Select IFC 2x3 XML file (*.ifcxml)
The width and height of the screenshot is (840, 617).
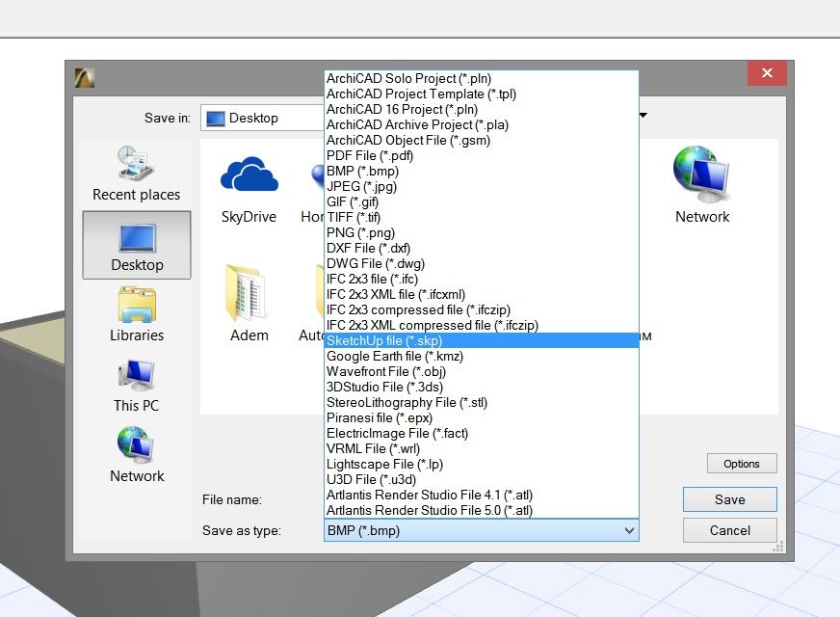pos(482,294)
